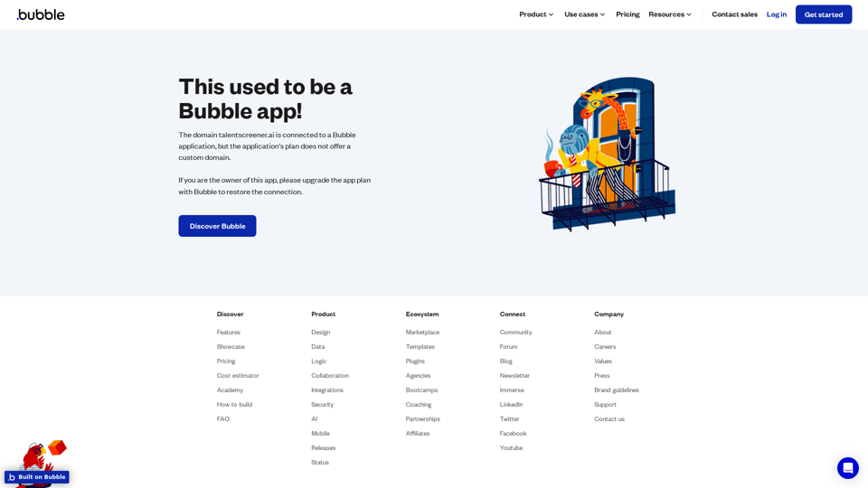Screen dimensions: 868x488
Task: Expand the Use cases dropdown menu
Action: (585, 14)
